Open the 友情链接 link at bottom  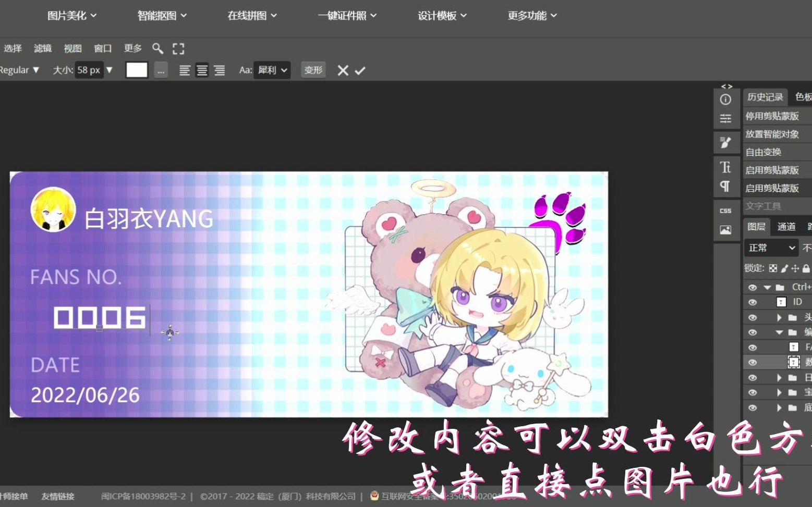click(x=58, y=496)
